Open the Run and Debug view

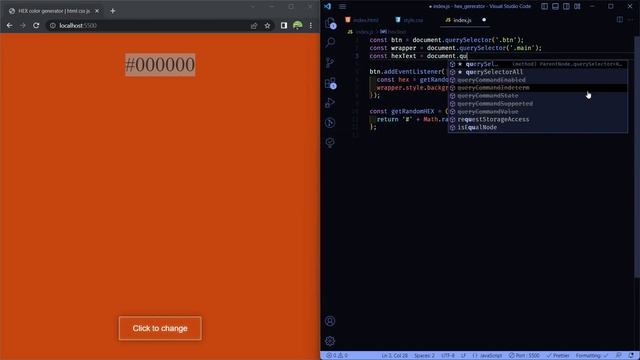coord(330,103)
